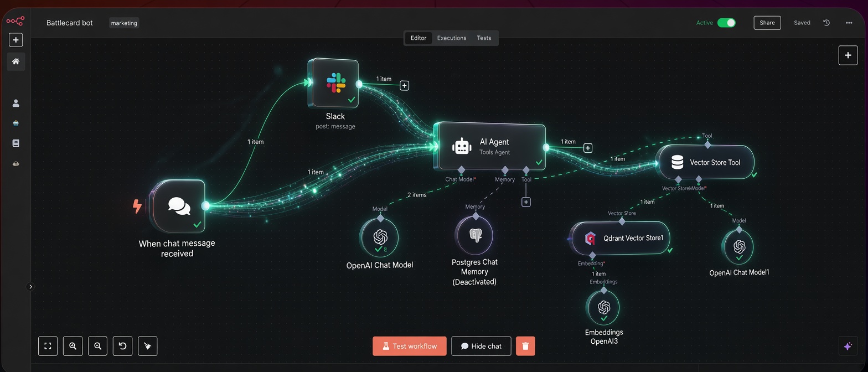Click the '2 items' connection label
The height and width of the screenshot is (372, 868).
(x=417, y=195)
